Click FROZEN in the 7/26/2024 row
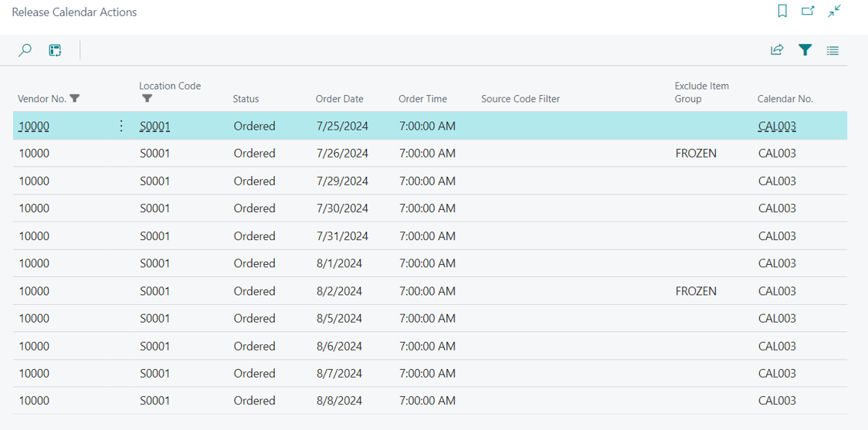Image resolution: width=868 pixels, height=430 pixels. [x=695, y=154]
